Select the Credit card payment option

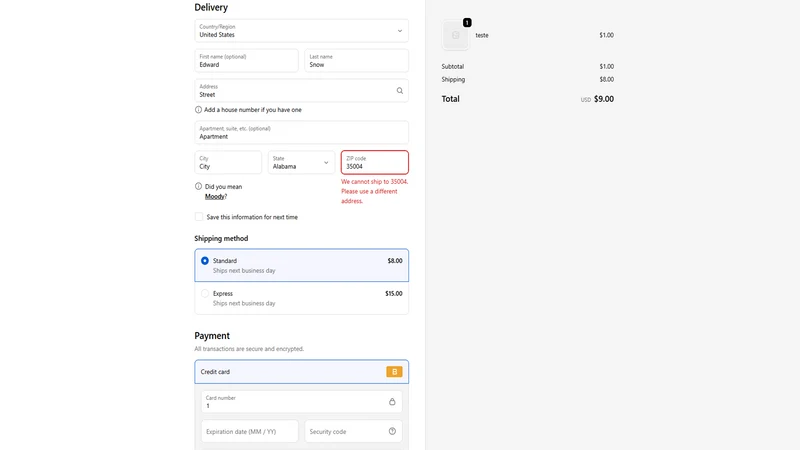(x=302, y=372)
